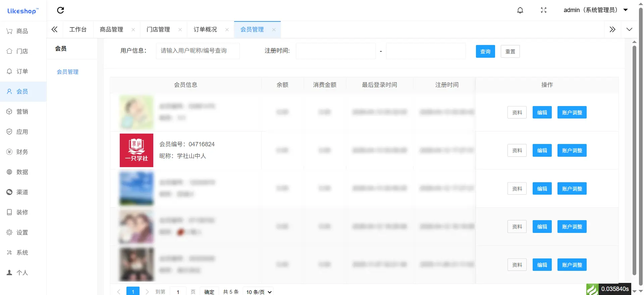This screenshot has width=644, height=295.
Task: Toggle fullscreen mode icon
Action: click(544, 10)
